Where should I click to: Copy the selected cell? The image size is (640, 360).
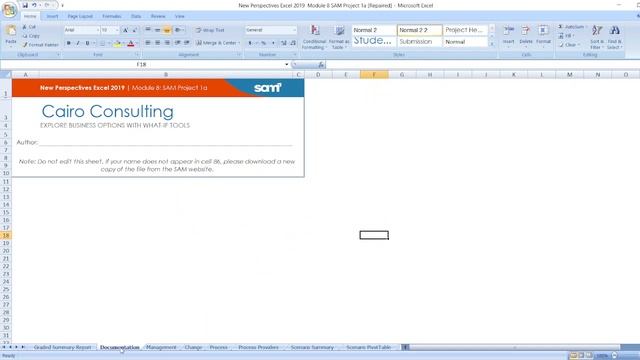click(31, 36)
